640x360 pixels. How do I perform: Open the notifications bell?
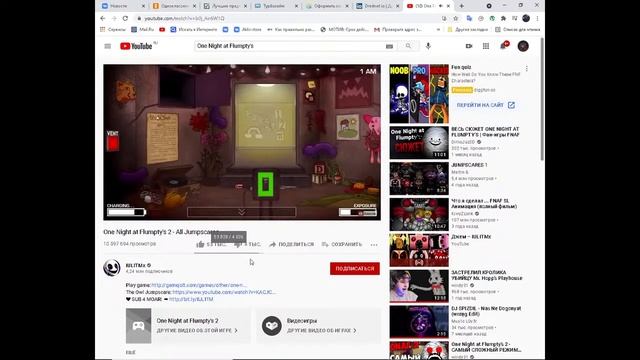(x=504, y=46)
